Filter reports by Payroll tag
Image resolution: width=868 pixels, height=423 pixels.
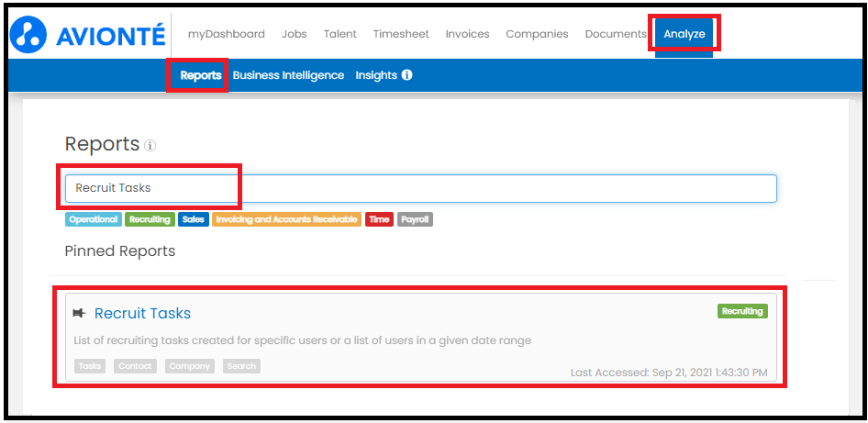[x=415, y=219]
